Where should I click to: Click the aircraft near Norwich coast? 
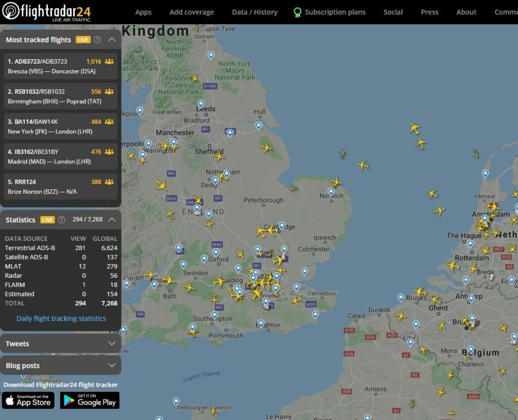coord(336,182)
